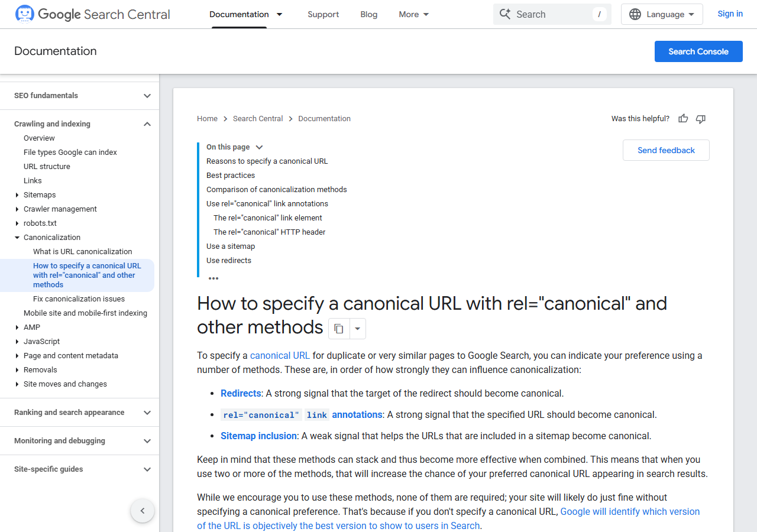The width and height of the screenshot is (757, 532).
Task: Expand Crawler management tree item
Action: coord(17,209)
